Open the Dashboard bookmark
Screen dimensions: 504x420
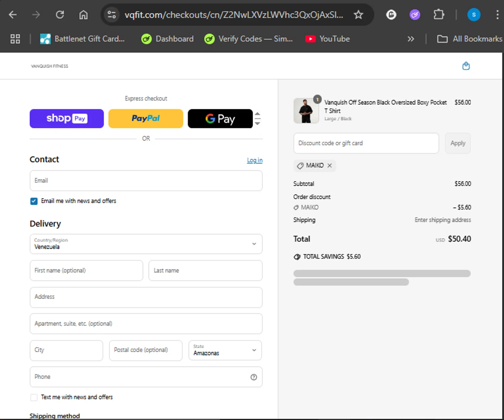point(167,39)
